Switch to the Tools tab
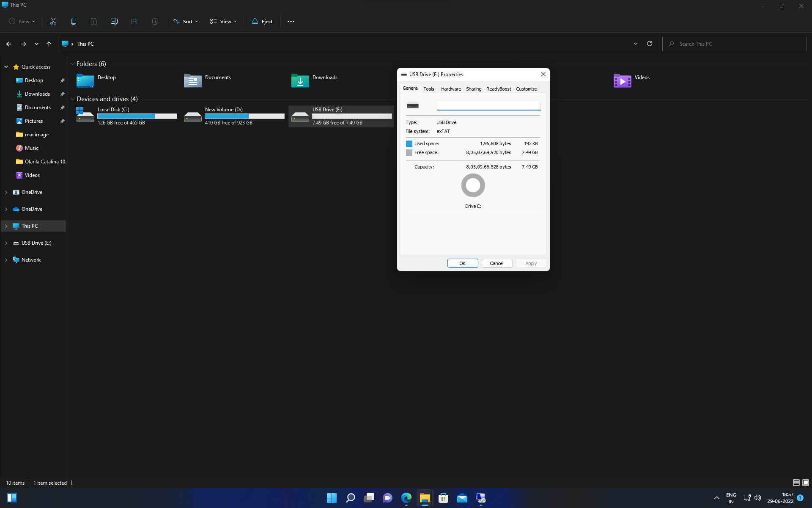812x508 pixels. coord(429,89)
